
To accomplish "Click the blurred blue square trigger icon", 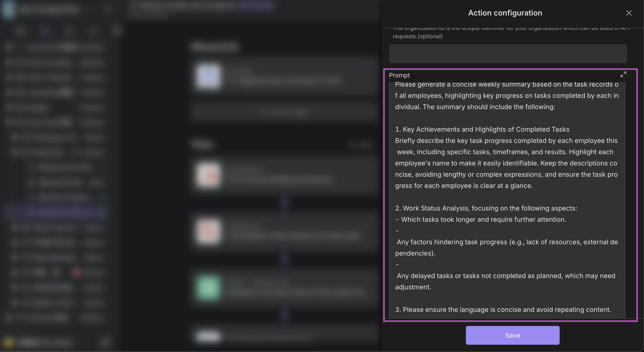I will 208,76.
